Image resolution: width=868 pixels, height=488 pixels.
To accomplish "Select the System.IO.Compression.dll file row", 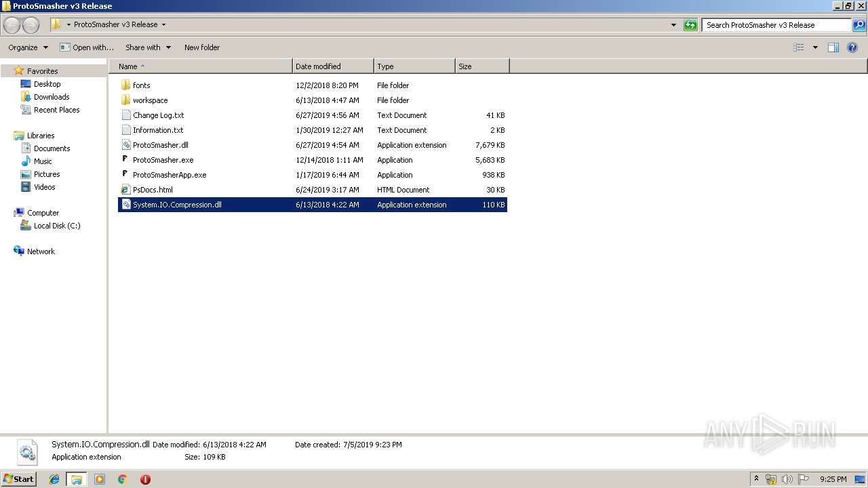I will coord(313,205).
